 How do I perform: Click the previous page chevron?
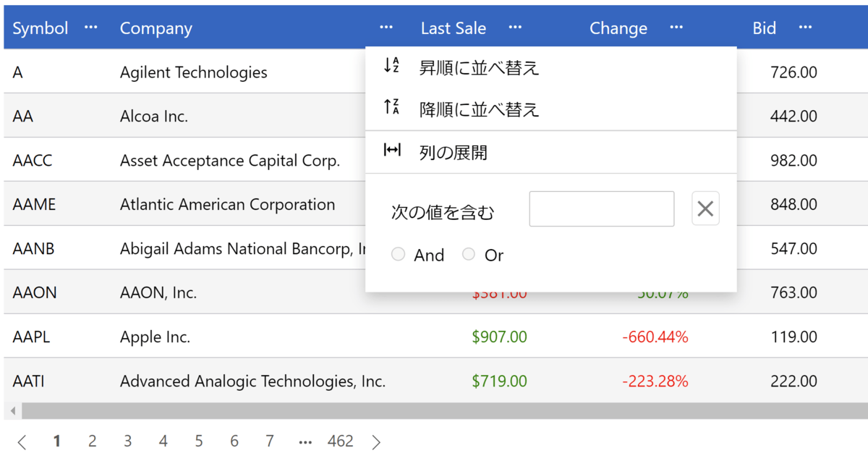click(x=22, y=441)
